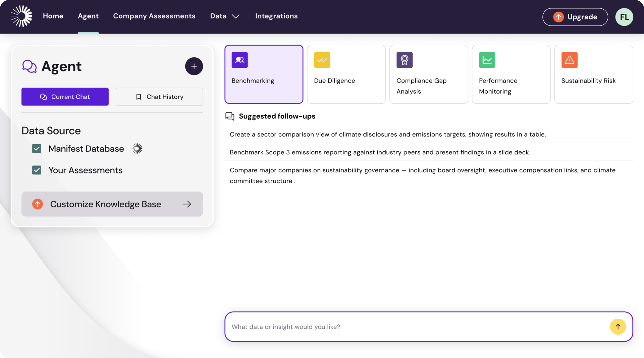This screenshot has height=358, width=644.
Task: Select the Current Chat tab
Action: [x=65, y=97]
